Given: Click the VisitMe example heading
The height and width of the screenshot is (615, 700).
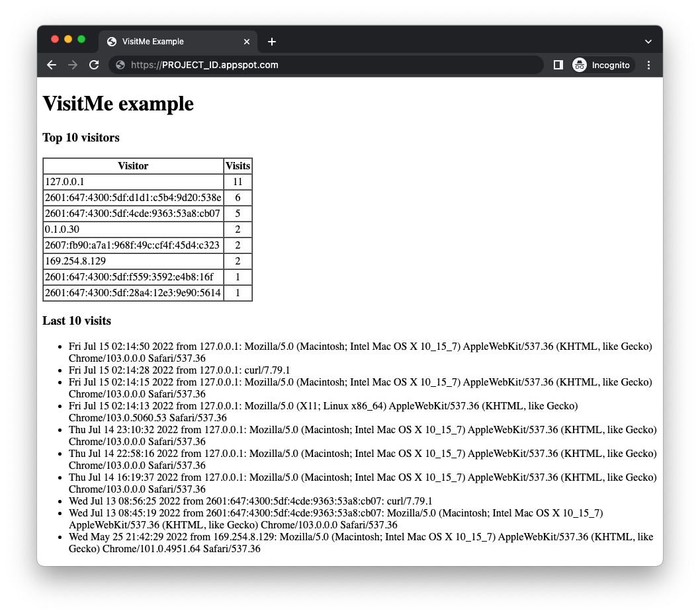Looking at the screenshot, I should tap(118, 104).
